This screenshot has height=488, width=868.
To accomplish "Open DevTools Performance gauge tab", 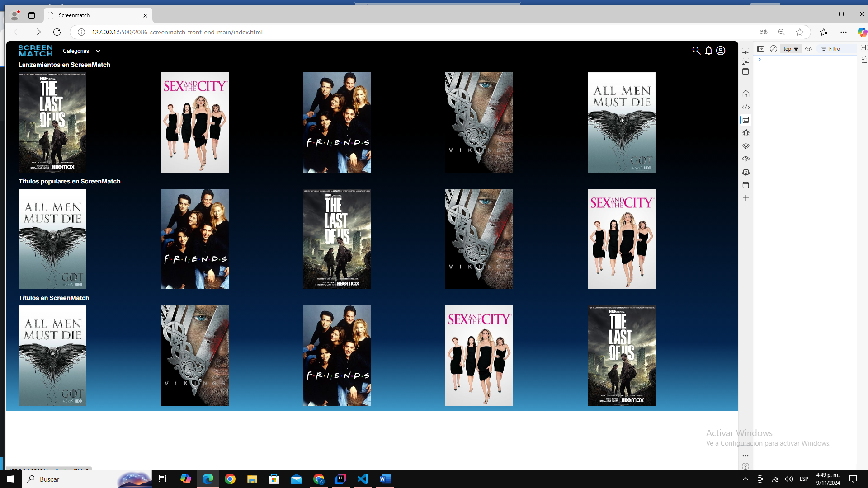I will (x=746, y=159).
